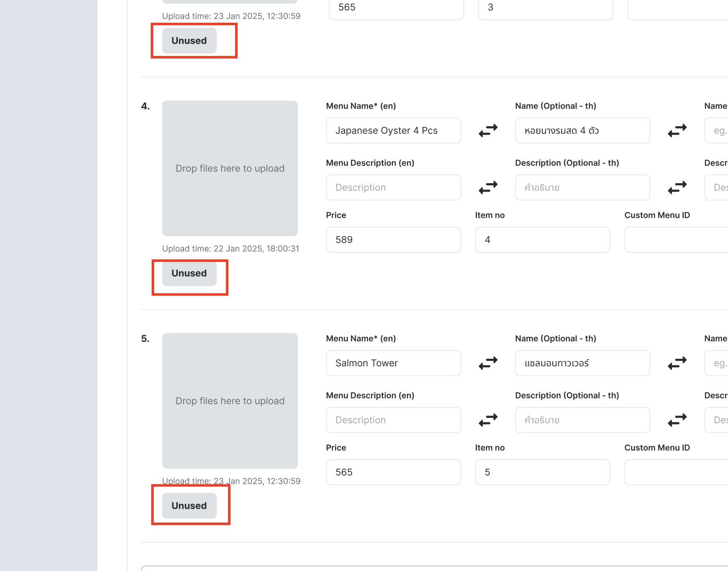The width and height of the screenshot is (728, 571).
Task: Click item 5 Thai description field
Action: pyautogui.click(x=582, y=420)
